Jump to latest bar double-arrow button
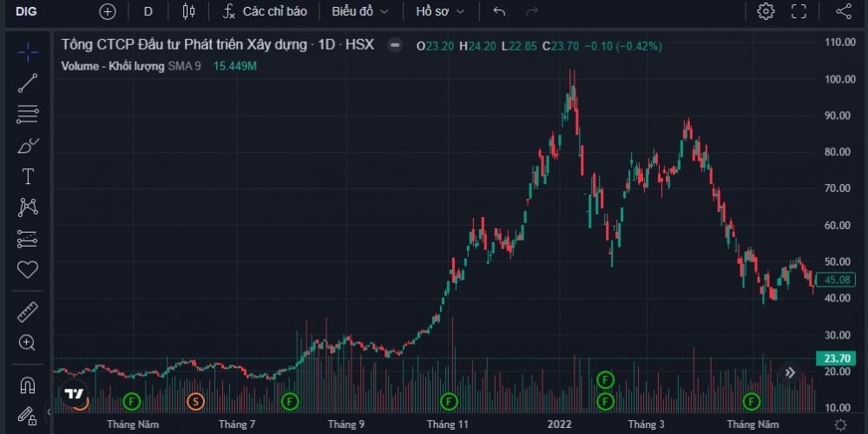868x434 pixels. pos(790,372)
